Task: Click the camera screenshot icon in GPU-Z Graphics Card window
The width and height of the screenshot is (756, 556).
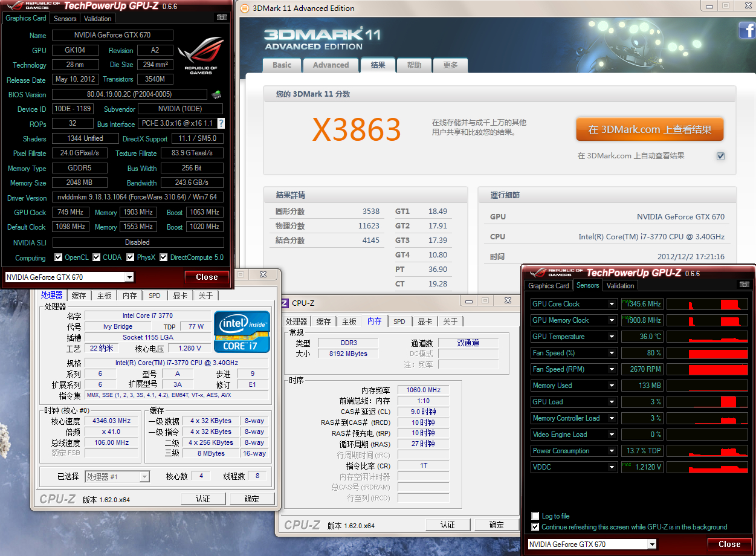Action: (222, 18)
